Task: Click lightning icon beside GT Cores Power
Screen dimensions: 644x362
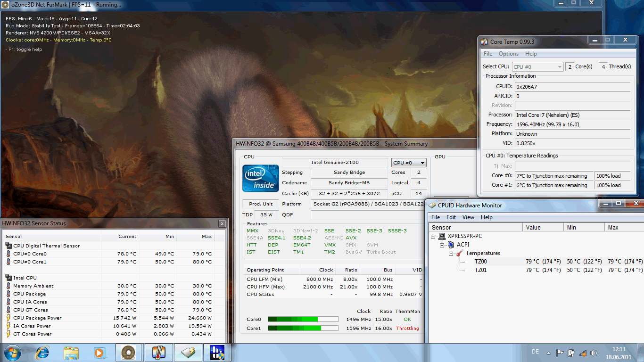Action: click(8, 334)
